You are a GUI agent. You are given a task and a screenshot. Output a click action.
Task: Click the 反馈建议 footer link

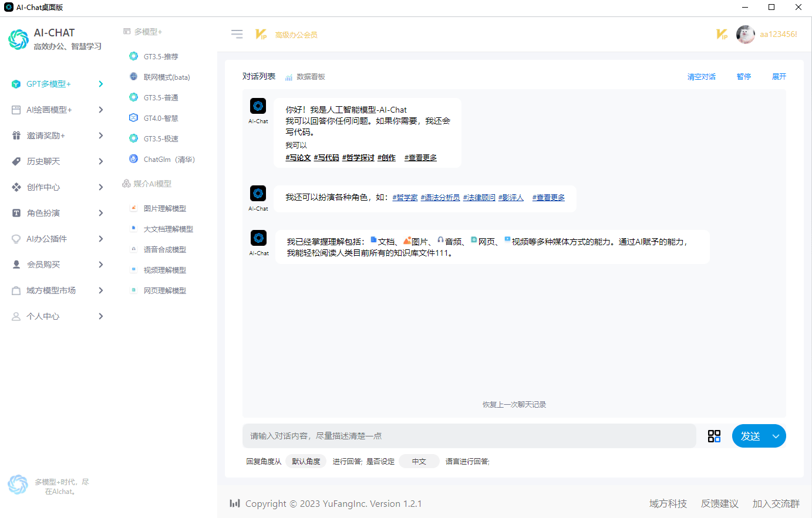pos(720,504)
